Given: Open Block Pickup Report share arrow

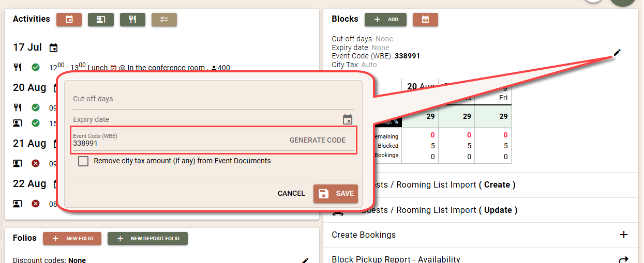Looking at the screenshot, I should 624,259.
